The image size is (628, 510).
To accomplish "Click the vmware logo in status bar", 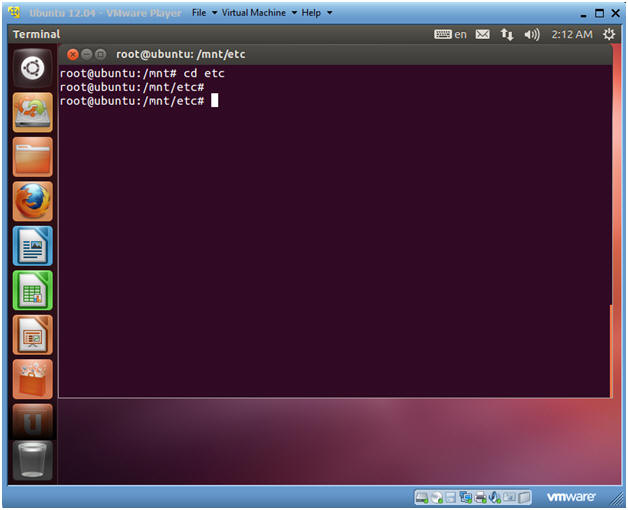I will [x=571, y=497].
